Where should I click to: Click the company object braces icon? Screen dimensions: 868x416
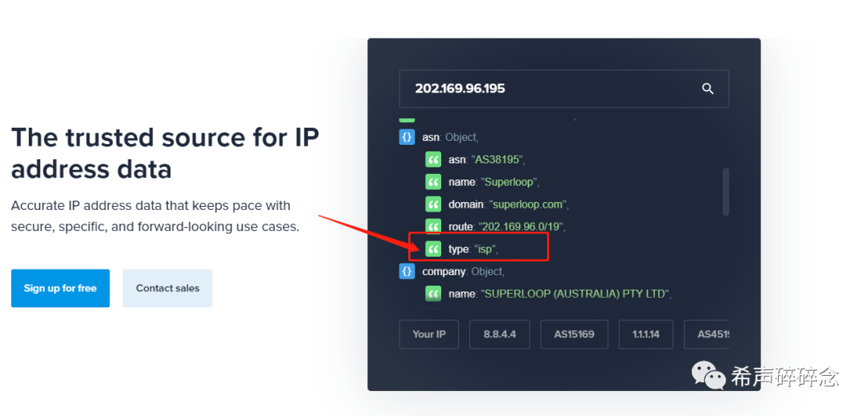point(407,271)
